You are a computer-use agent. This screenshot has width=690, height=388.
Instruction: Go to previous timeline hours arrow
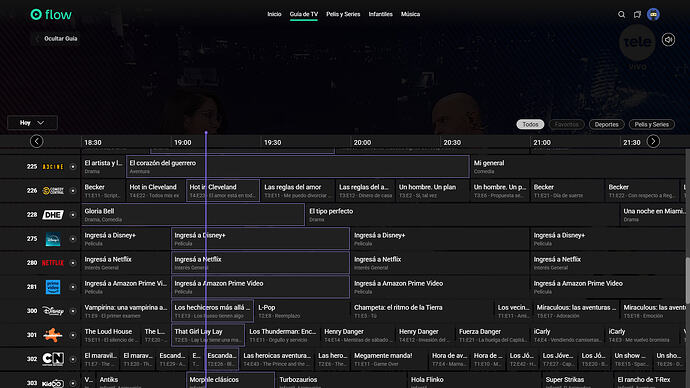37,141
